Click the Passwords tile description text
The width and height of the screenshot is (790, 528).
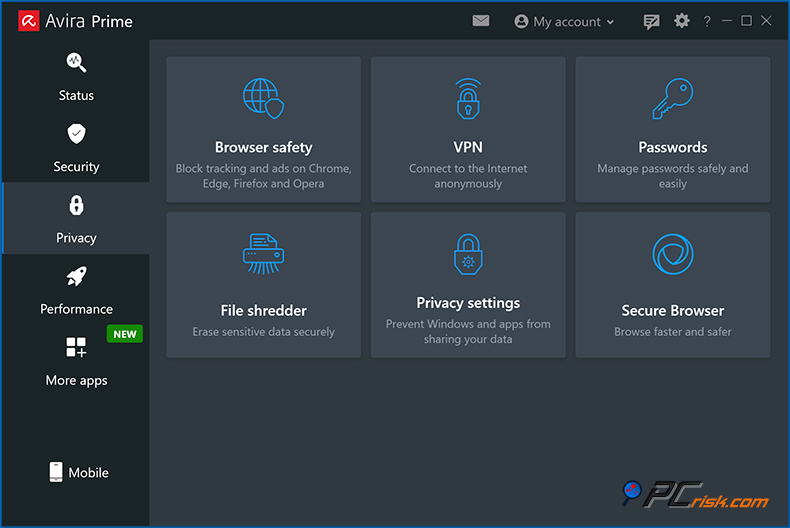pos(673,176)
